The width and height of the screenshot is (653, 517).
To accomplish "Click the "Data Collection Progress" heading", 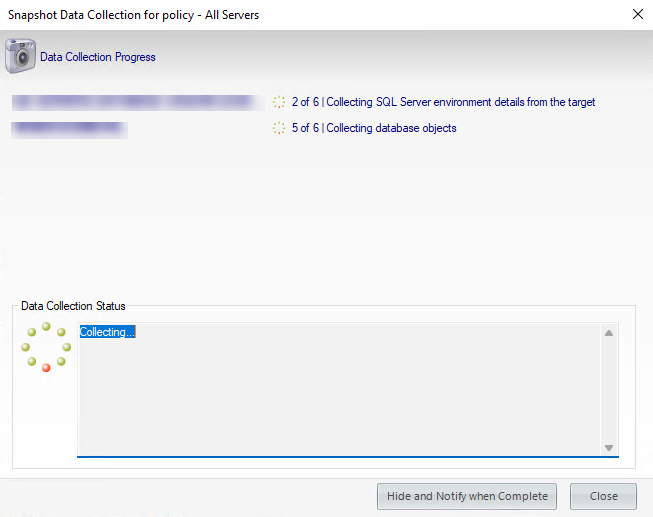I will 98,57.
